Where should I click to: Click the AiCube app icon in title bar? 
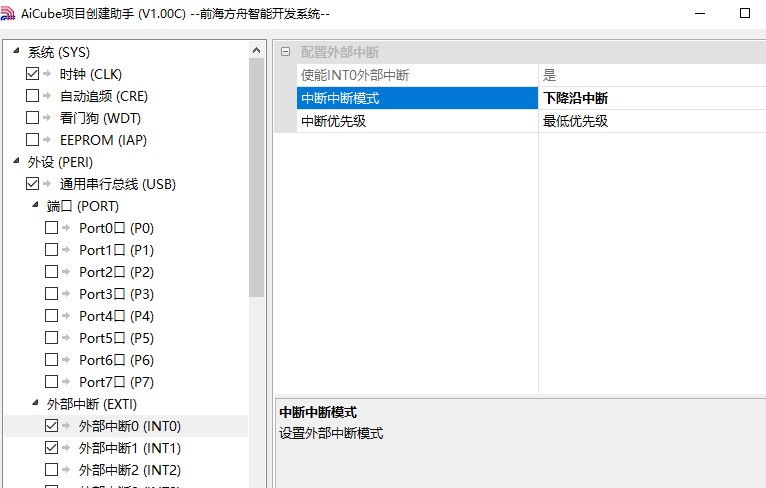[x=7, y=13]
